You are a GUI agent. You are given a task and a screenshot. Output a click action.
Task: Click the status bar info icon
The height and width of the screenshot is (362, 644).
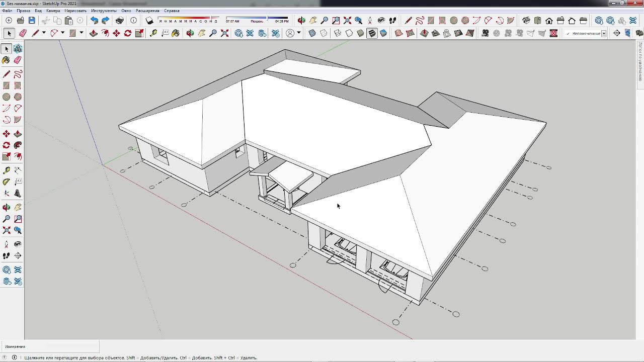(14, 357)
